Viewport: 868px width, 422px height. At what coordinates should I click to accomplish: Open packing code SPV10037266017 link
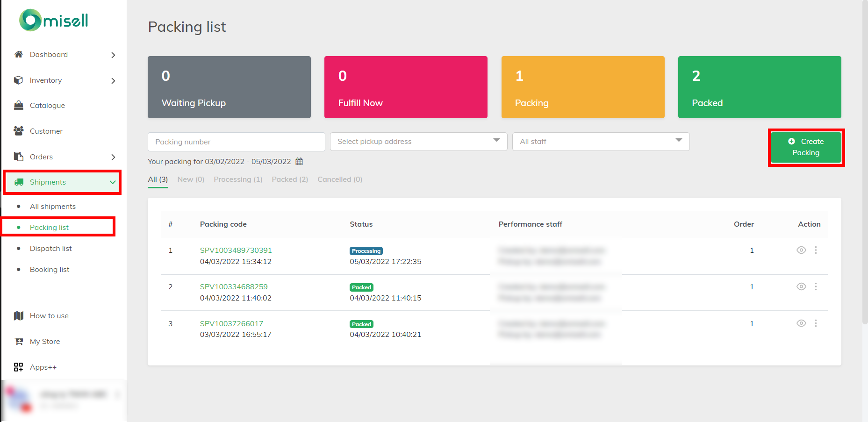click(231, 324)
